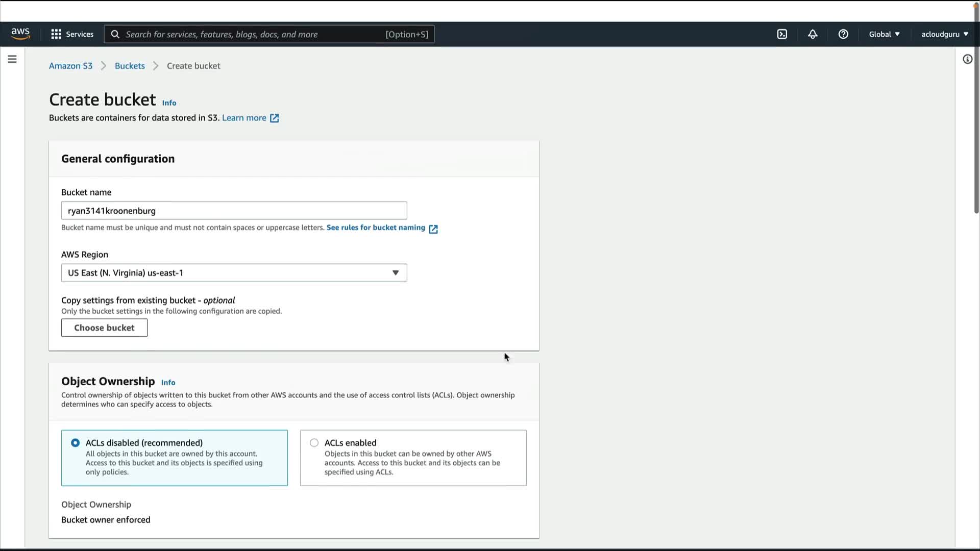Click the AWS logo home icon
980x551 pixels.
pos(20,34)
